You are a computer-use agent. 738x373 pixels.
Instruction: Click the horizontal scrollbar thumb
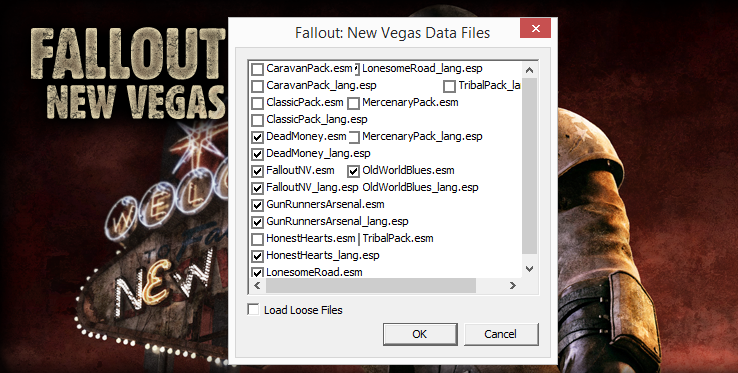[371, 285]
